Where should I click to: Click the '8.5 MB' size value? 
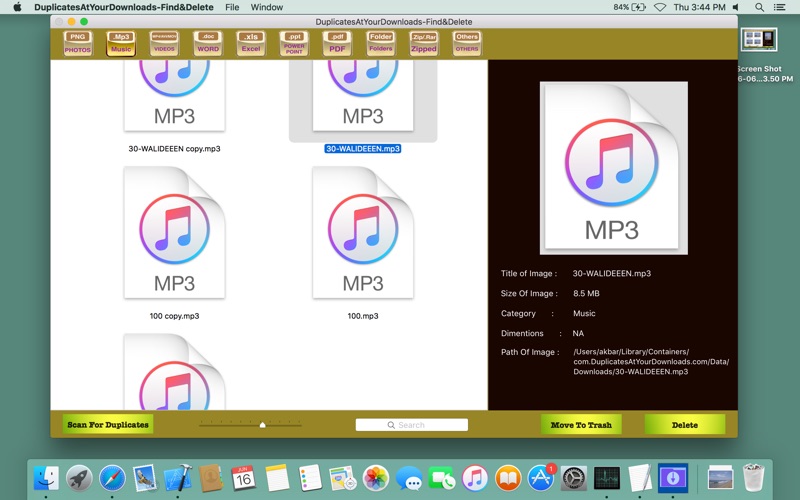point(586,293)
